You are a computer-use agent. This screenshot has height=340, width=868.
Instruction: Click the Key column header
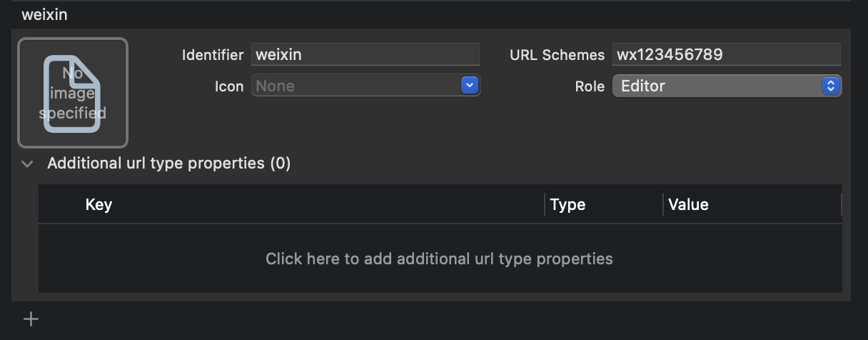[x=99, y=205]
